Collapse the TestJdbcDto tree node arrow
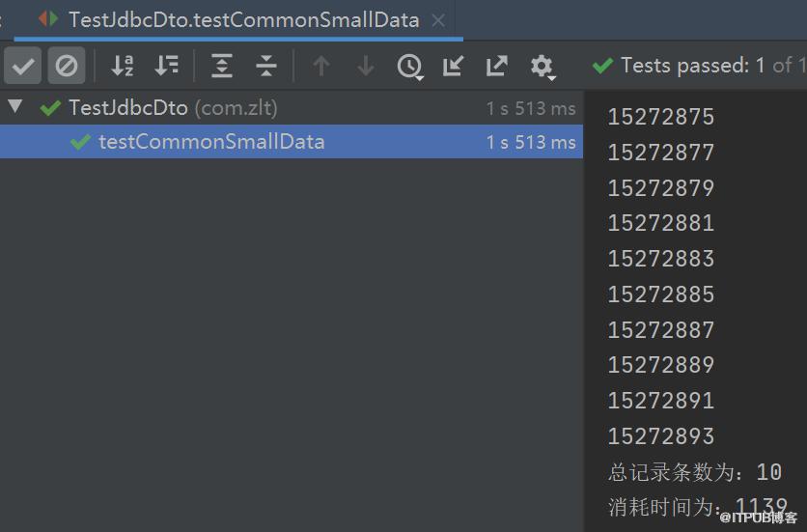 pos(15,106)
